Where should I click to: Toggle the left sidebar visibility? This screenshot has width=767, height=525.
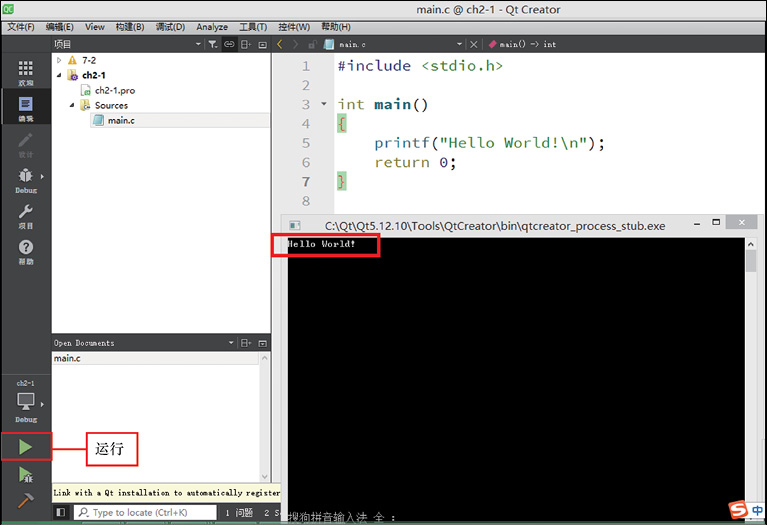[61, 512]
